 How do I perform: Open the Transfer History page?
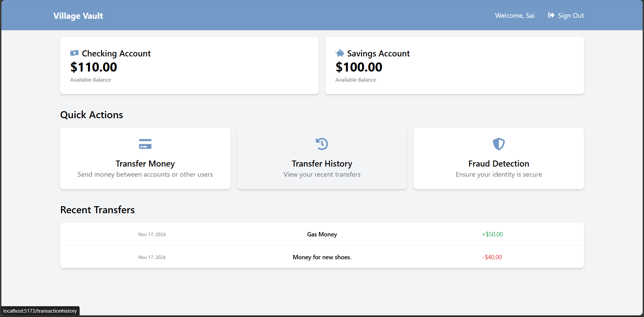click(x=321, y=158)
